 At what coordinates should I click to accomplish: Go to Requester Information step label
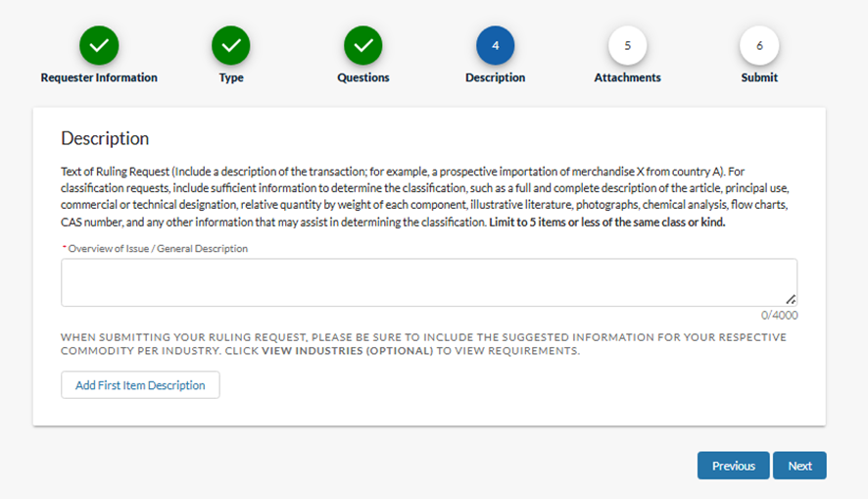tap(99, 77)
